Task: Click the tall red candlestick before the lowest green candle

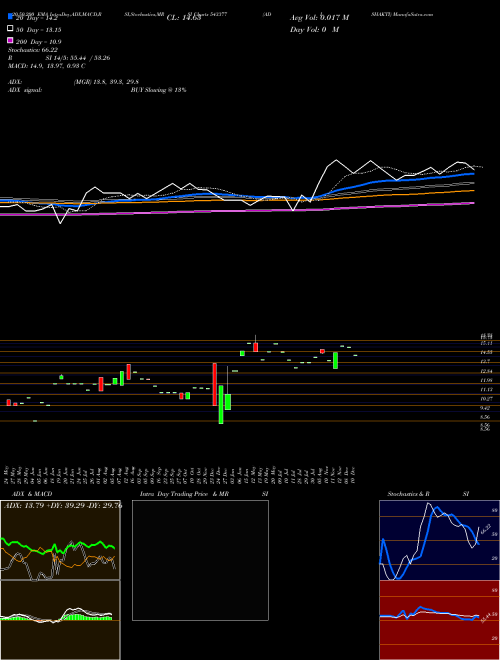Action: click(x=215, y=384)
